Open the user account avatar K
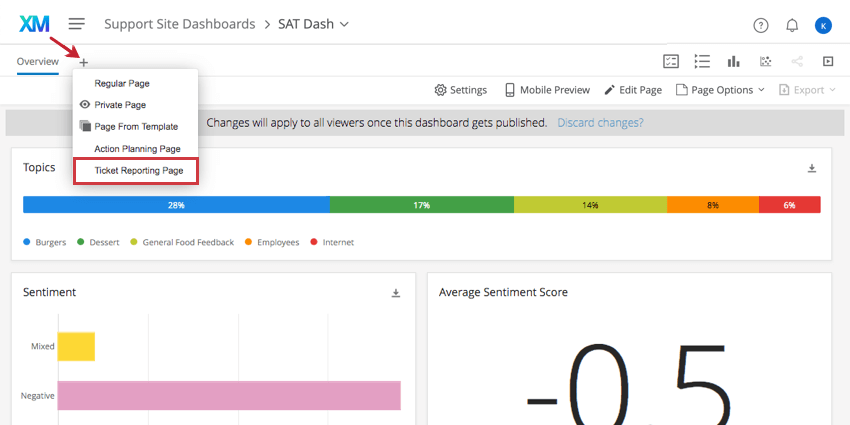Viewport: 850px width, 425px height. click(x=823, y=25)
